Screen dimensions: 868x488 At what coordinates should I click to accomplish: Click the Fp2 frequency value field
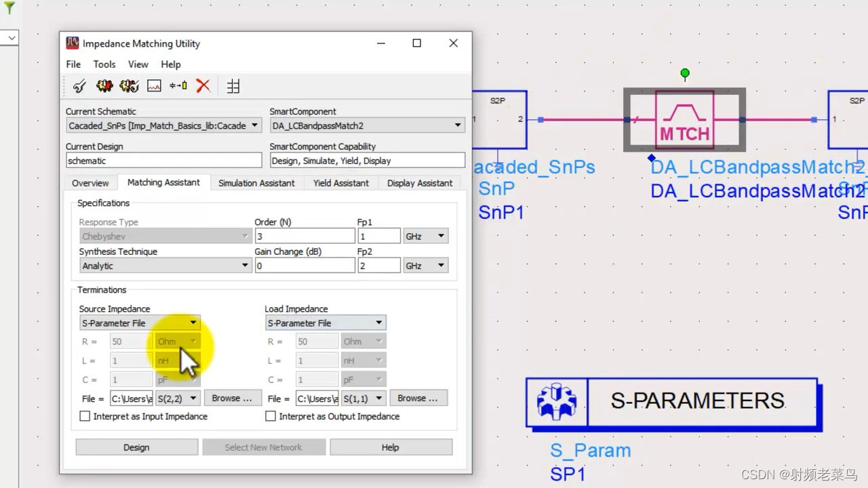click(x=378, y=266)
